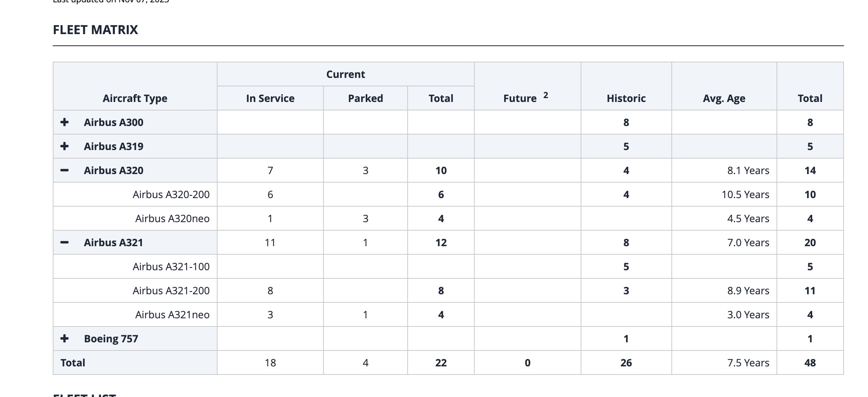The image size is (868, 397).
Task: Select the Airbus A320neo row label
Action: [172, 218]
